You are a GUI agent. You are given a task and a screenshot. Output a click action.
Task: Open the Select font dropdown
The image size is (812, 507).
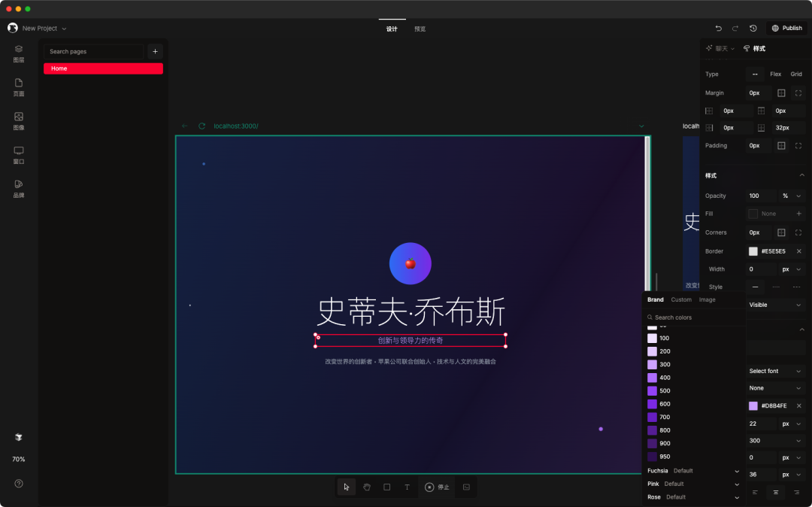click(775, 371)
